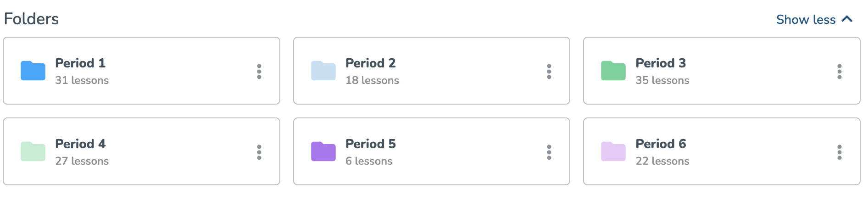Click the blue Period 1 folder icon
The width and height of the screenshot is (868, 200).
click(x=33, y=71)
